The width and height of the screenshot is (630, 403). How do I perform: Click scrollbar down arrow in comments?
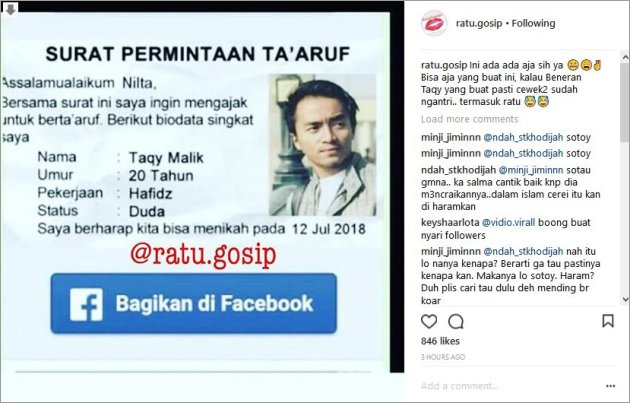pyautogui.click(x=625, y=299)
